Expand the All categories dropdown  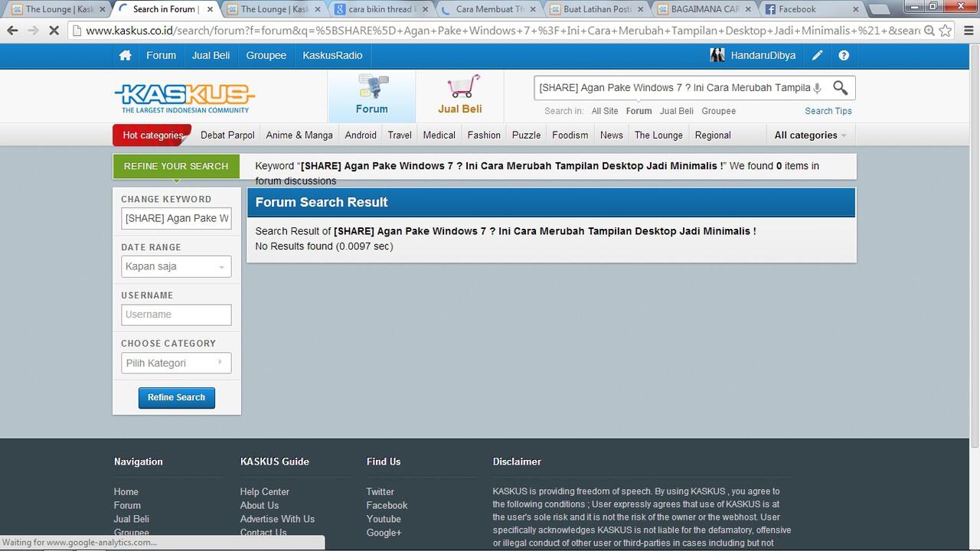pos(810,135)
